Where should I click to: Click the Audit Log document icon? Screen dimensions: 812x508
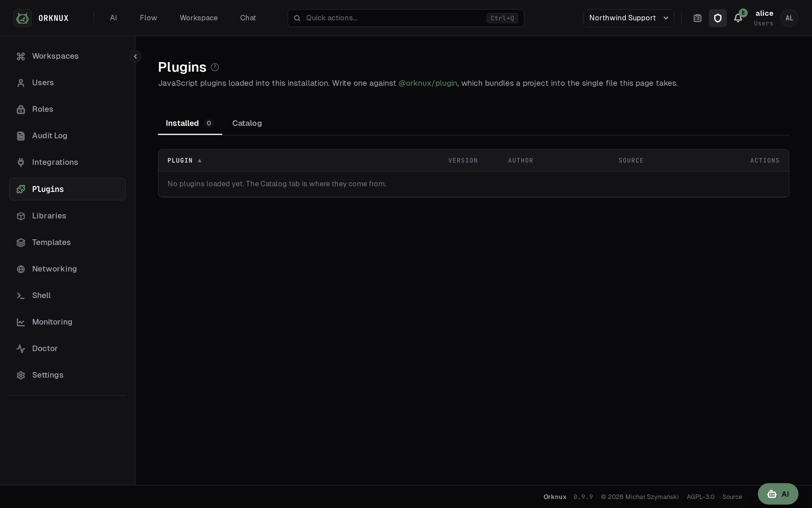click(x=21, y=136)
